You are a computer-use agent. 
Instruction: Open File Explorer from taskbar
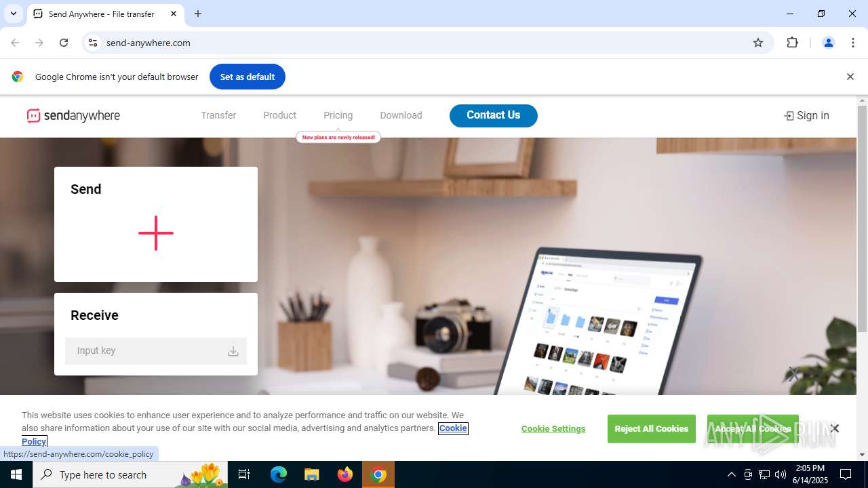pyautogui.click(x=311, y=474)
